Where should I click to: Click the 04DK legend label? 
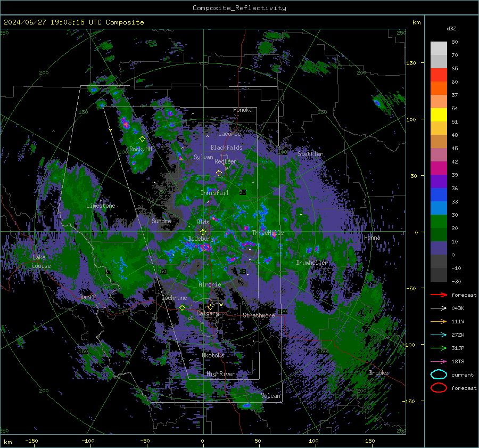458,308
